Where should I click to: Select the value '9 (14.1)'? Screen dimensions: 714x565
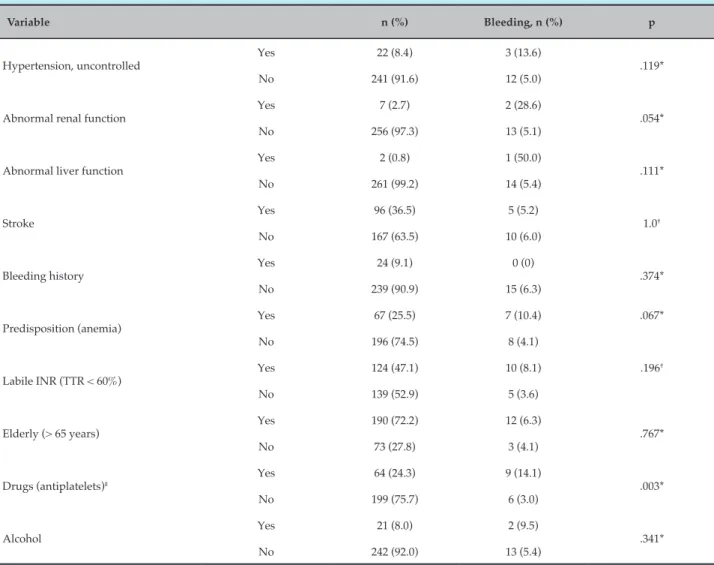click(523, 473)
